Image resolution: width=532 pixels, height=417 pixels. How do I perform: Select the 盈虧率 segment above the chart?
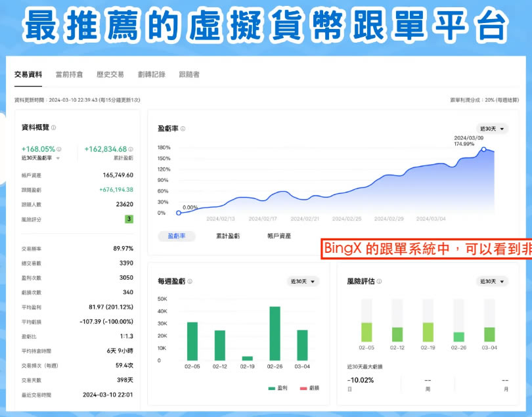(x=176, y=236)
